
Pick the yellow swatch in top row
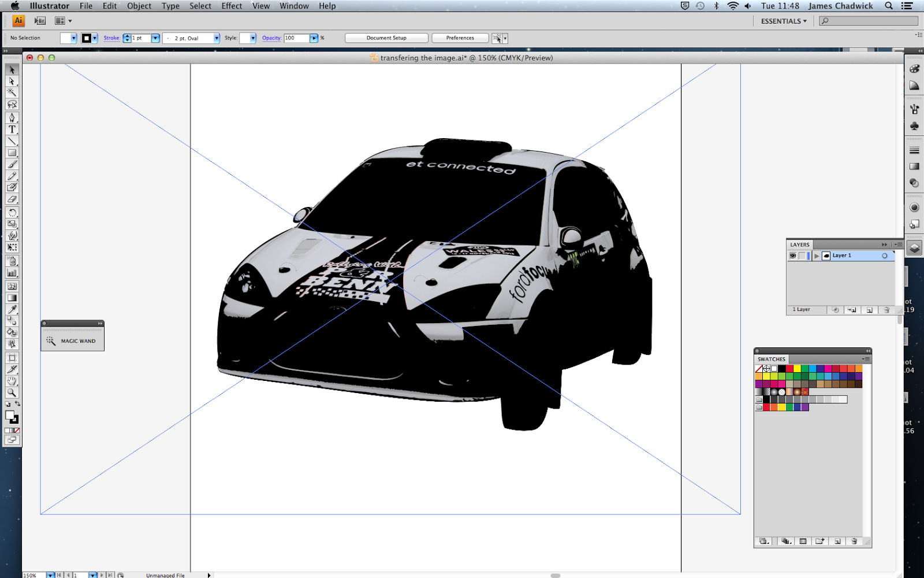click(x=797, y=369)
